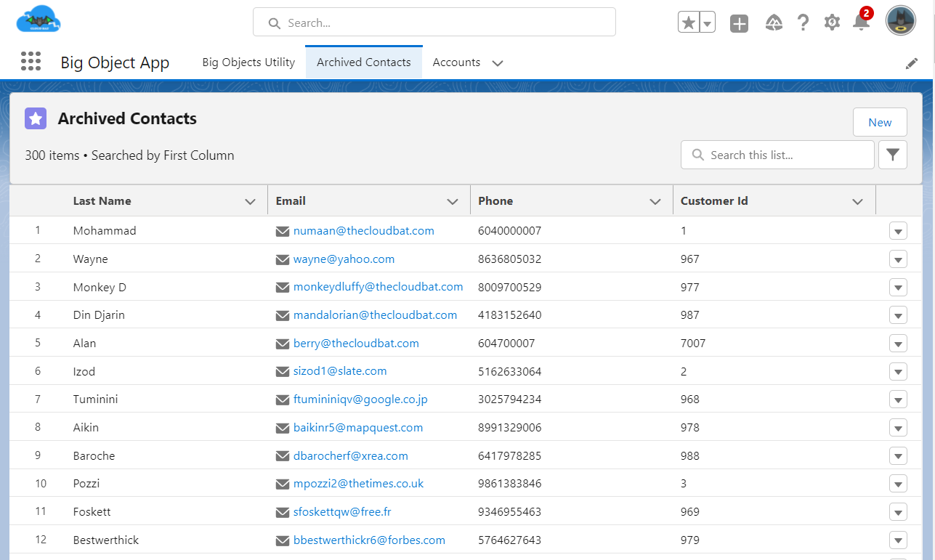Open the Trailhead guidance icon
935x560 pixels.
(x=774, y=23)
